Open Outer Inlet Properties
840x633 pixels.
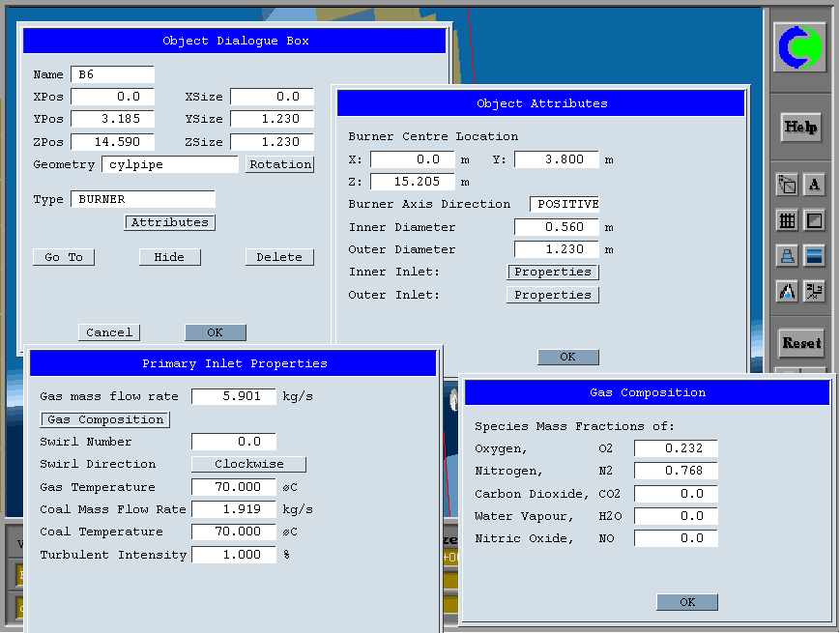[552, 296]
